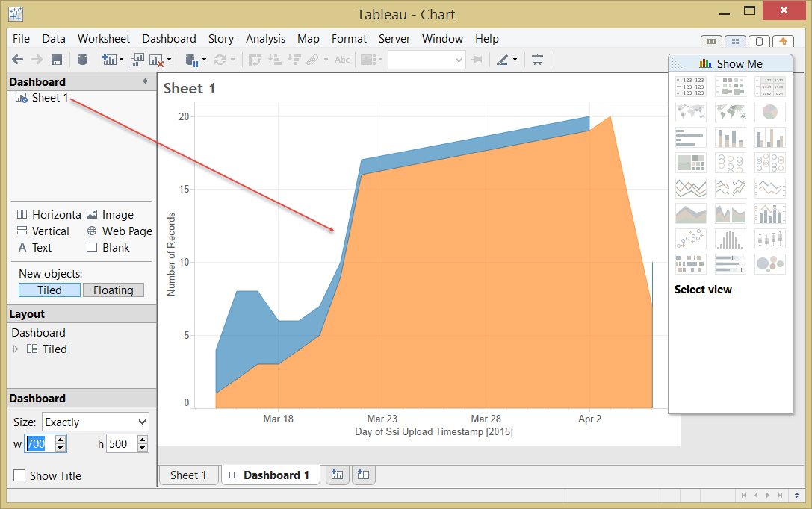The width and height of the screenshot is (812, 509).
Task: Select Tiled for new objects
Action: click(x=50, y=290)
